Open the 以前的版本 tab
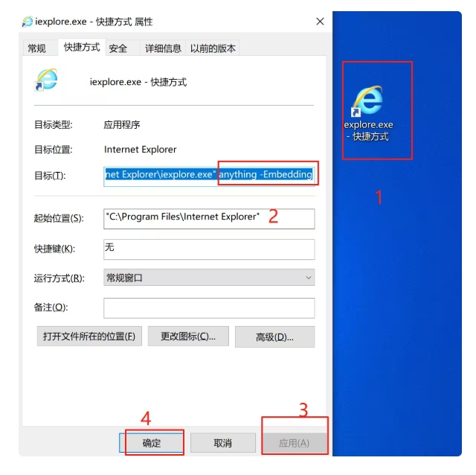 [213, 48]
